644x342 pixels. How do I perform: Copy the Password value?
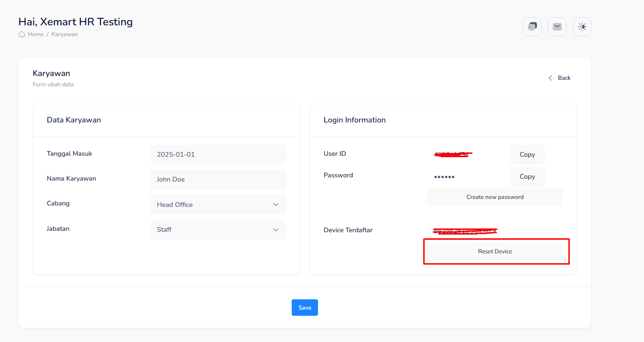(x=527, y=176)
